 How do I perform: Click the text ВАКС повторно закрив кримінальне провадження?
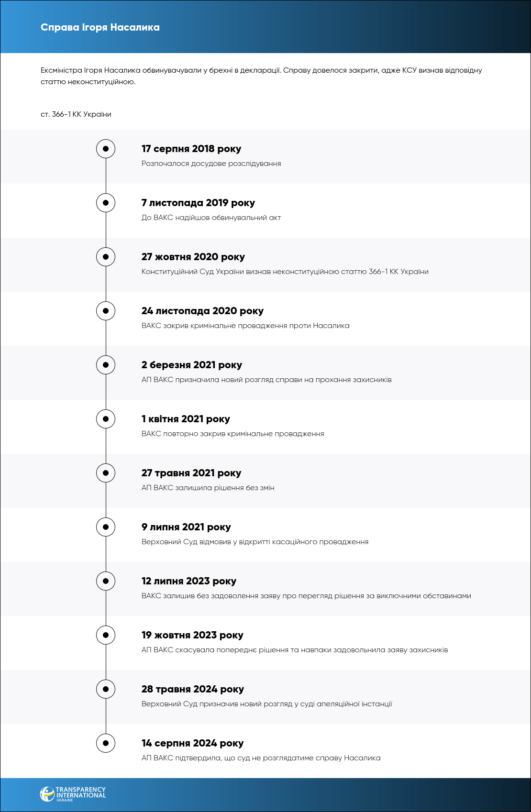tap(232, 434)
